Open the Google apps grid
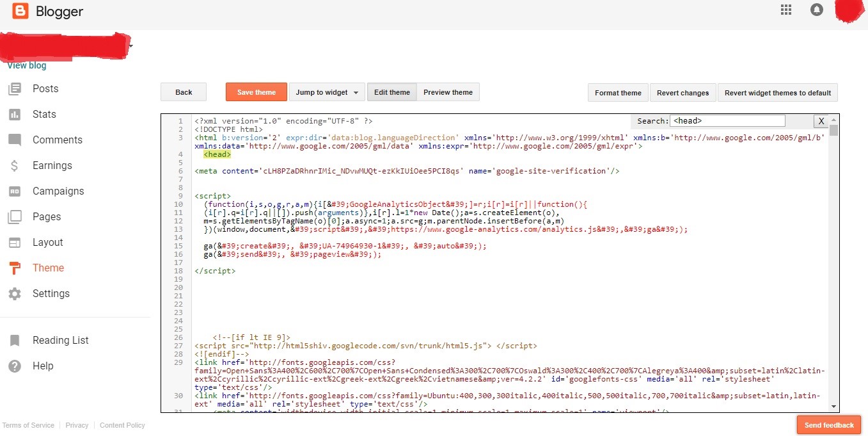Viewport: 868px width, 436px height. [x=786, y=10]
